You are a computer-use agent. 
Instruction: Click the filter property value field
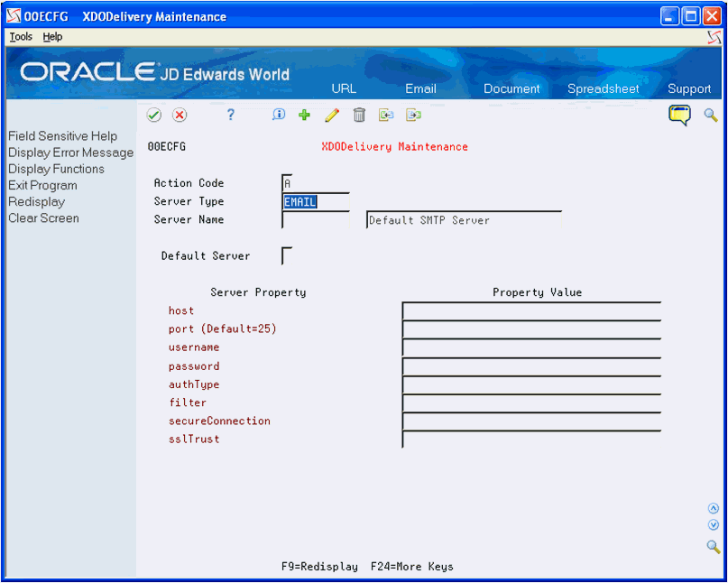click(x=531, y=403)
